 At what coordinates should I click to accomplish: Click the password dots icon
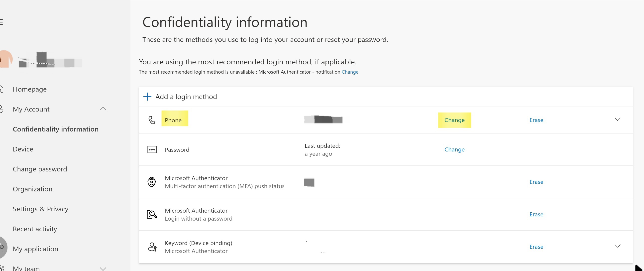coord(152,150)
